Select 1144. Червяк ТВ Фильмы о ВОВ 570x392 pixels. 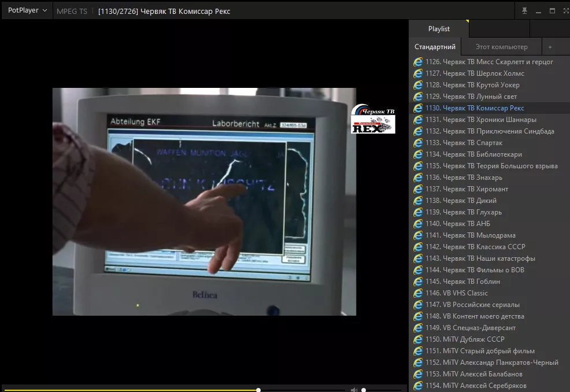point(490,270)
